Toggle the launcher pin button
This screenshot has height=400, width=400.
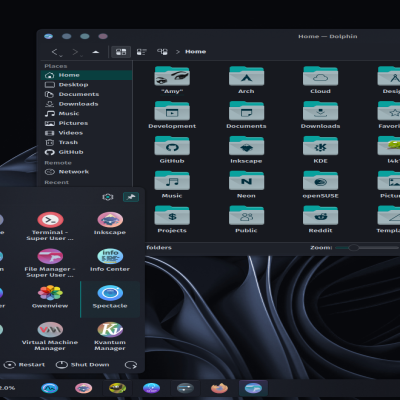[131, 197]
